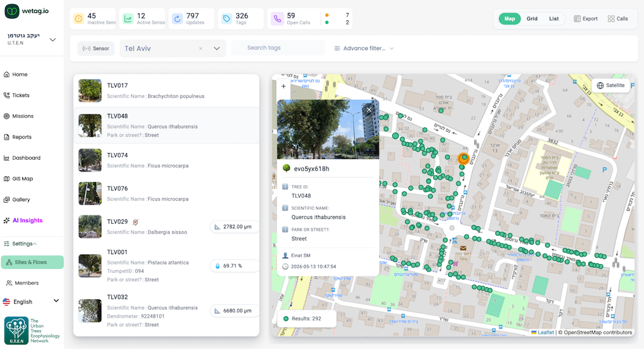Open Tickets from sidebar
The height and width of the screenshot is (350, 644).
(21, 95)
